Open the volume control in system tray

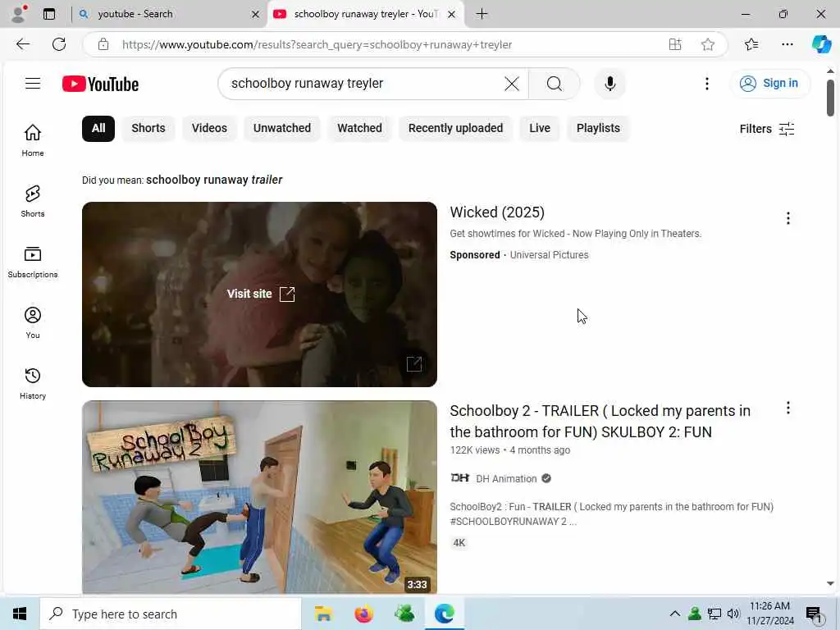[733, 614]
